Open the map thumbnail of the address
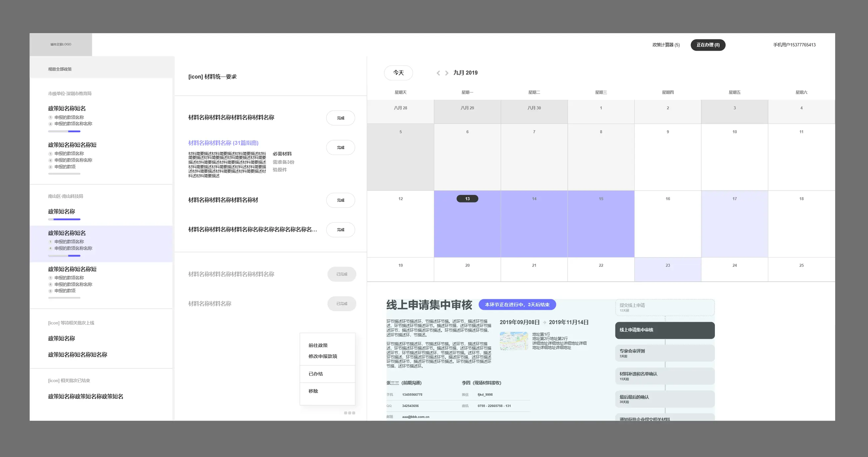The height and width of the screenshot is (457, 868). point(513,341)
